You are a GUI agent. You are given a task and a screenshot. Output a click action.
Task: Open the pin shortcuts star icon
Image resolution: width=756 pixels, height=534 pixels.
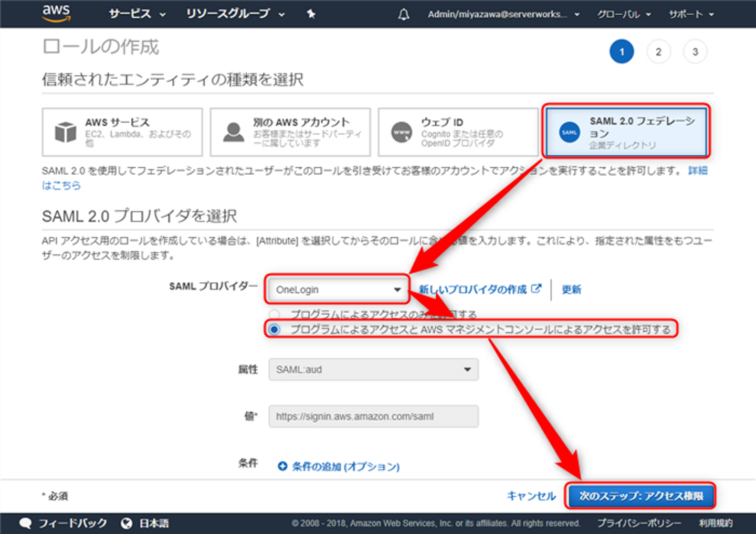[x=311, y=14]
